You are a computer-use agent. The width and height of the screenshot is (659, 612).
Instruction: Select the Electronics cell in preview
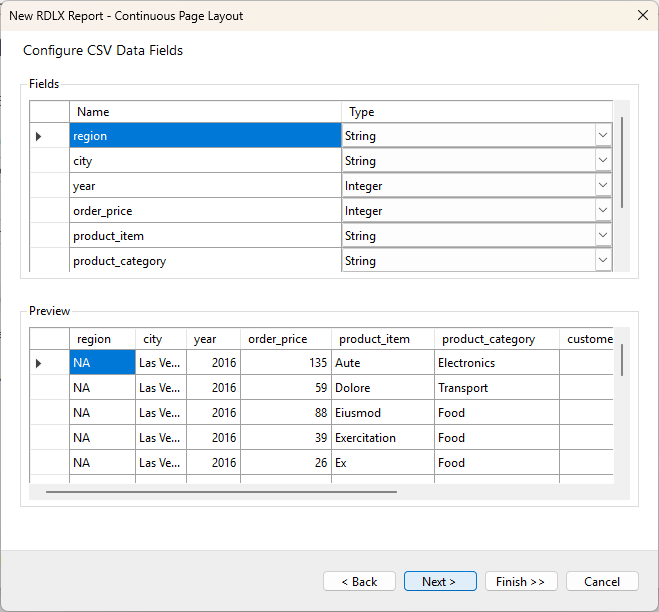click(496, 363)
